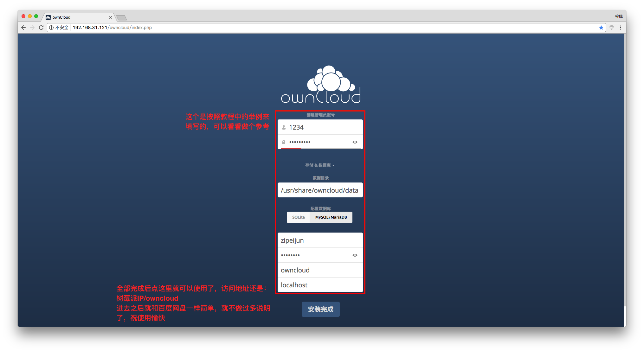Open a new browser tab
The width and height of the screenshot is (644, 352).
coord(121,18)
